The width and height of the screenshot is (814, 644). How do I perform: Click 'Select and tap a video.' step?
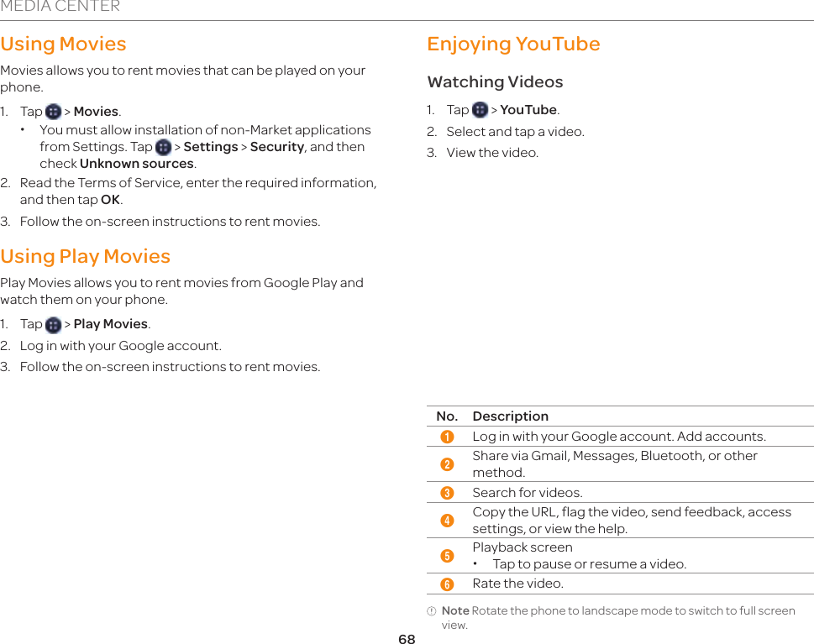coord(516,132)
